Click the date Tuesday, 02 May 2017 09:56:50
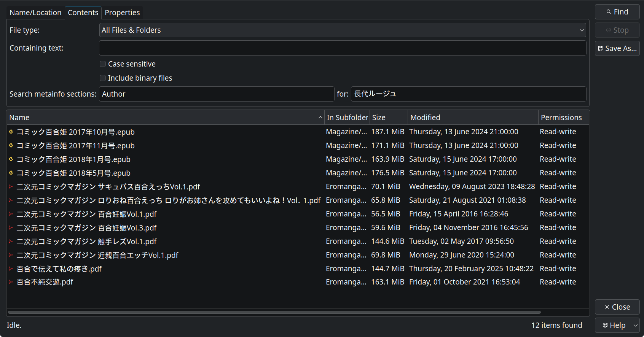 [x=461, y=241]
